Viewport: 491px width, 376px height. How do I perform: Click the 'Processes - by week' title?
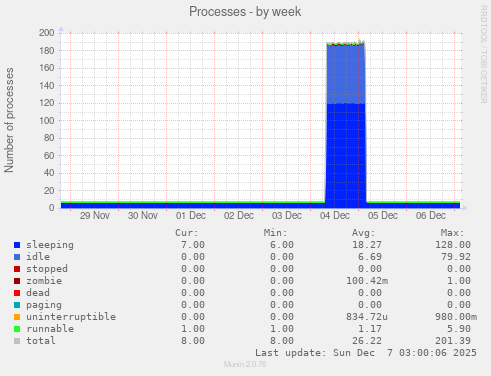click(245, 12)
